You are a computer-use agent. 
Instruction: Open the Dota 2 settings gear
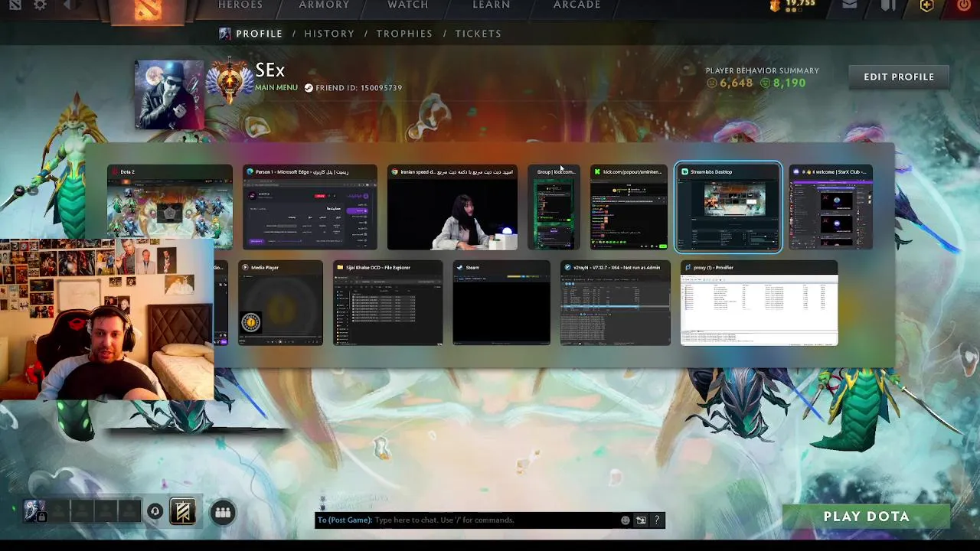point(40,5)
